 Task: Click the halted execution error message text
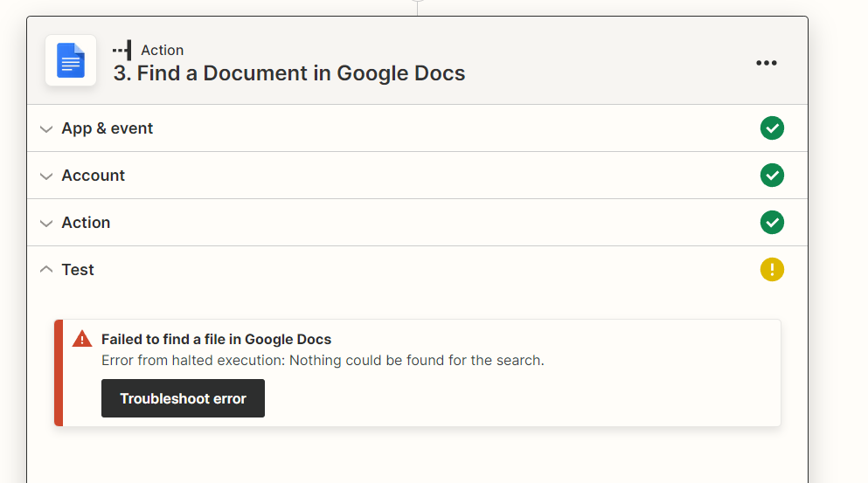click(x=323, y=360)
